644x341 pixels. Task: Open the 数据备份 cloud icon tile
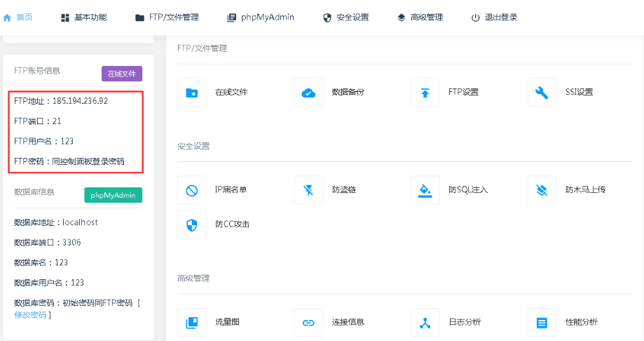[308, 93]
